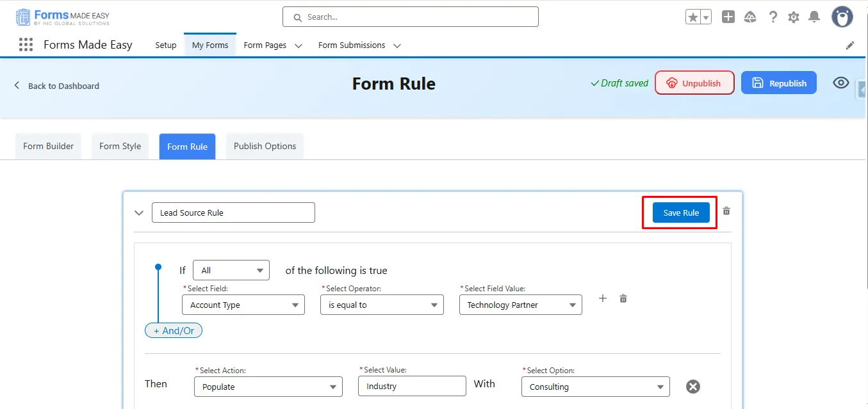The height and width of the screenshot is (409, 868).
Task: Collapse the Lead Source Rule section
Action: click(x=139, y=213)
